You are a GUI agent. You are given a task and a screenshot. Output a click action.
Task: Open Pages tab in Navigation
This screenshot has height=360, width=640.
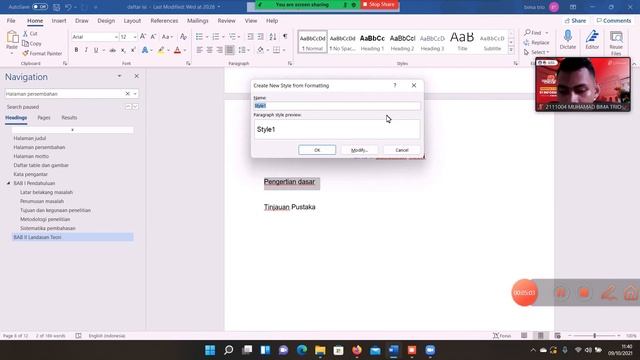[44, 118]
